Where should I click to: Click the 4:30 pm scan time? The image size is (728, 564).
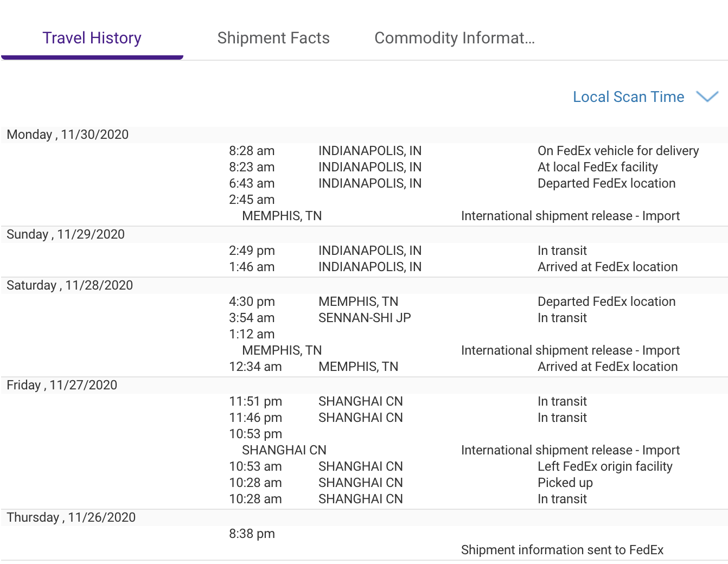coord(252,302)
